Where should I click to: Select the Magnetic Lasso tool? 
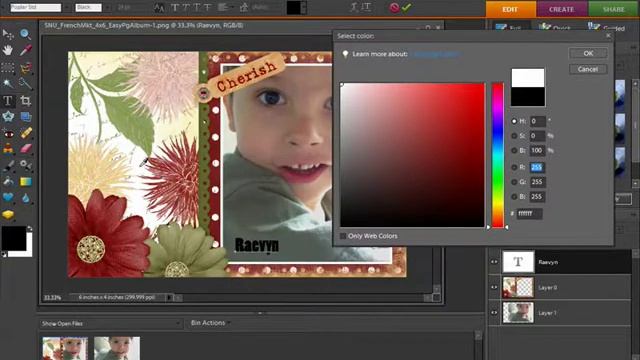(25, 67)
